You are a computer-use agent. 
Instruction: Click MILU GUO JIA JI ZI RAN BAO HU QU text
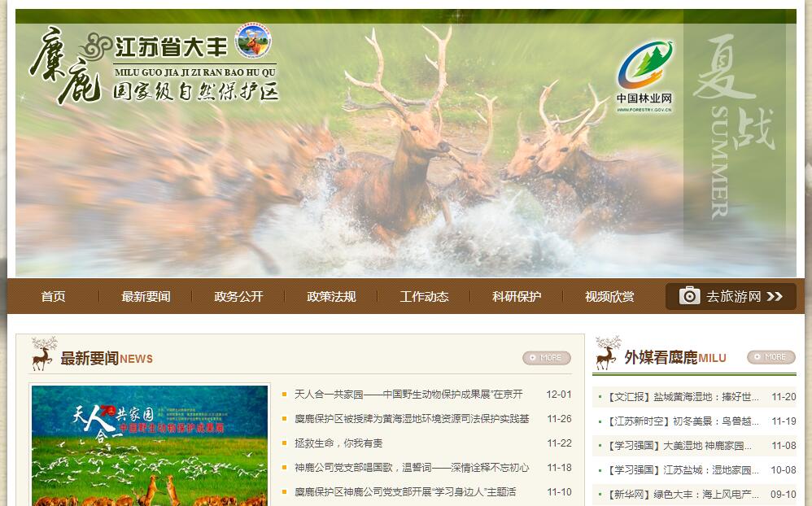[194, 72]
